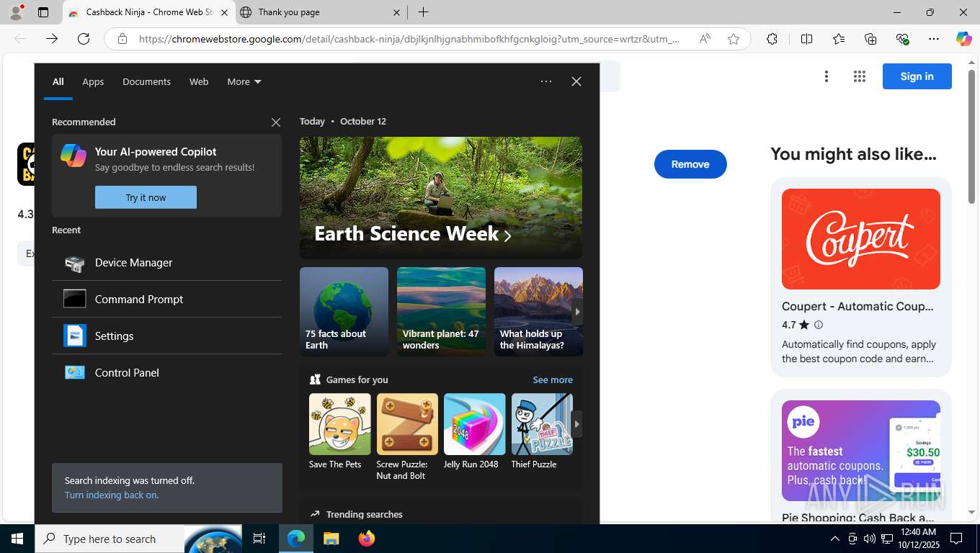Open What holds up the Himalayas card

click(538, 312)
